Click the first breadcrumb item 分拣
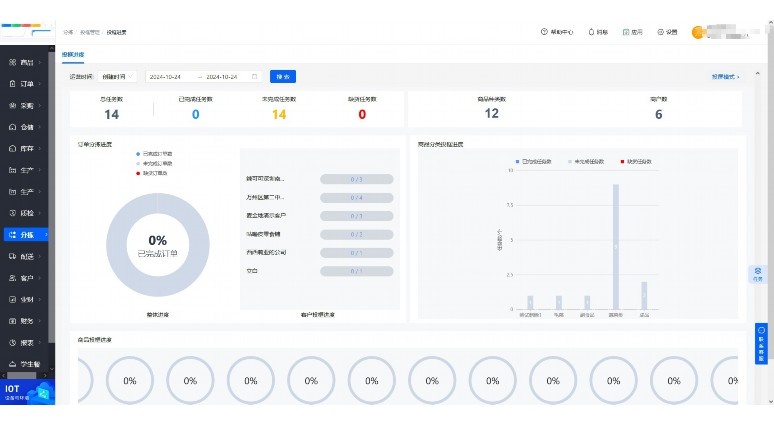Screen dimensions: 774x425 tap(68, 32)
